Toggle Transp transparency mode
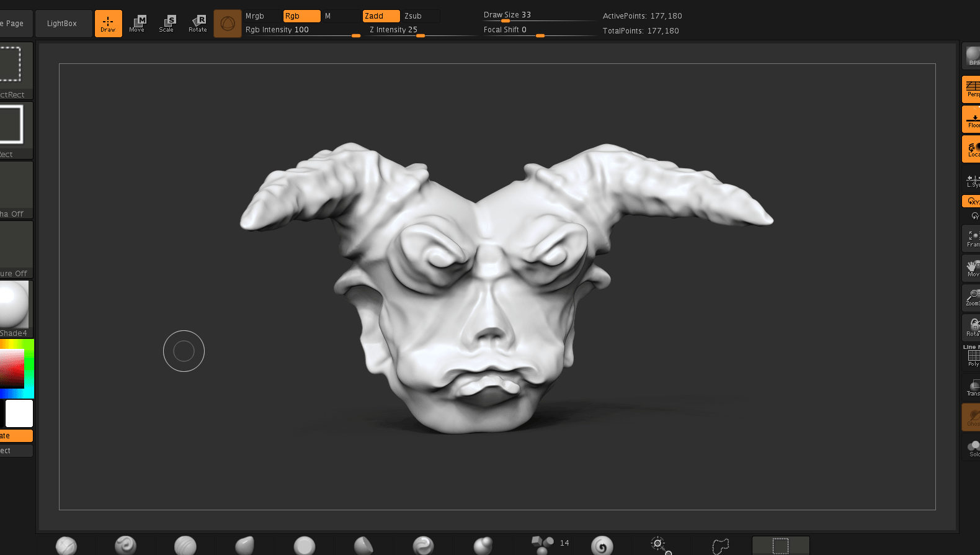 click(x=972, y=387)
